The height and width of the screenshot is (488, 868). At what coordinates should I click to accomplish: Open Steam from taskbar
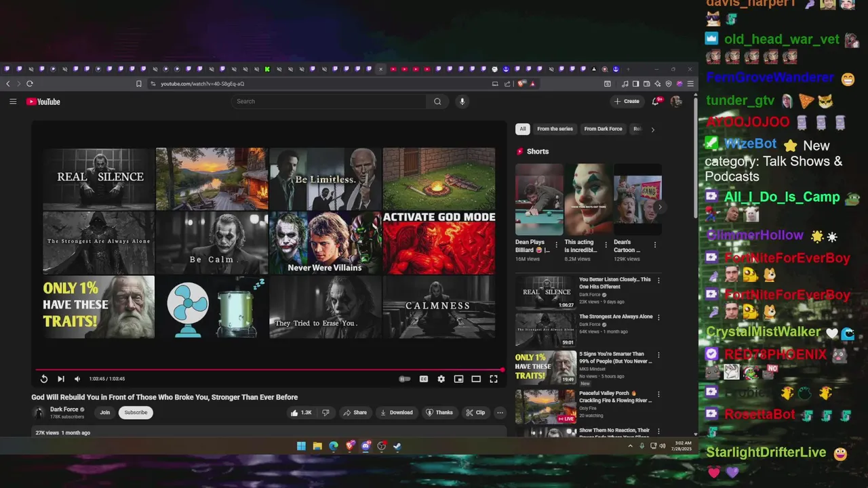pyautogui.click(x=398, y=446)
